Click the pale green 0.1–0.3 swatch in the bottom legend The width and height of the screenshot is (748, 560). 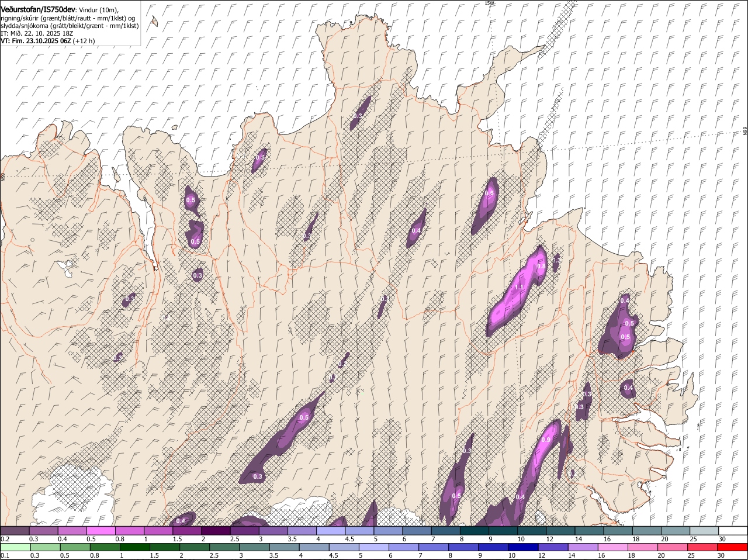pyautogui.click(x=16, y=547)
